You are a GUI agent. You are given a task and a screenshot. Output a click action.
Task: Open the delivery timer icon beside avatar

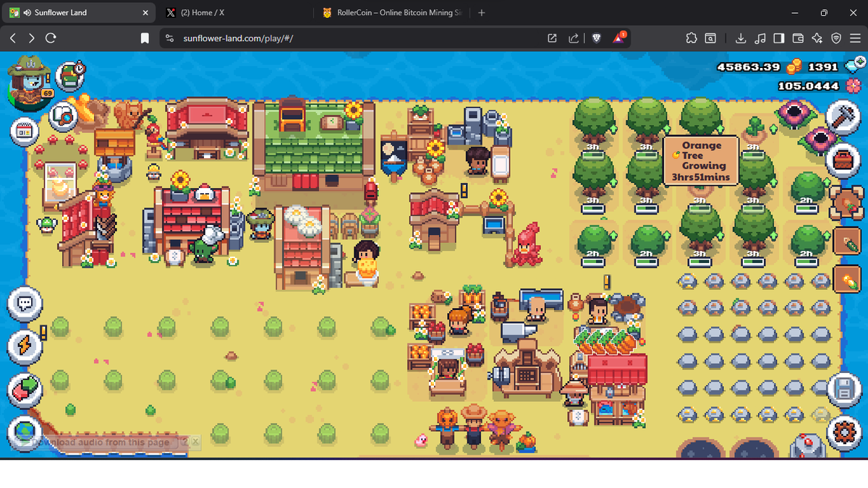(70, 75)
